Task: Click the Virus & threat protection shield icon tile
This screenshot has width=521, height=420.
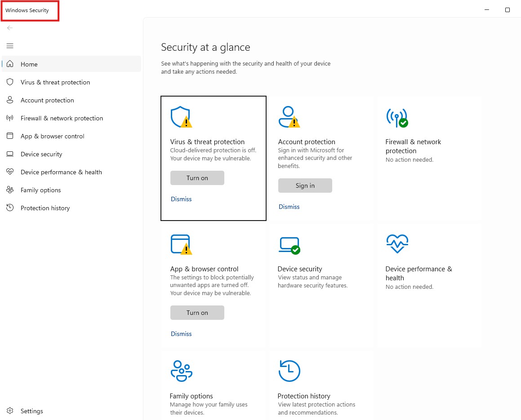Action: 181,117
